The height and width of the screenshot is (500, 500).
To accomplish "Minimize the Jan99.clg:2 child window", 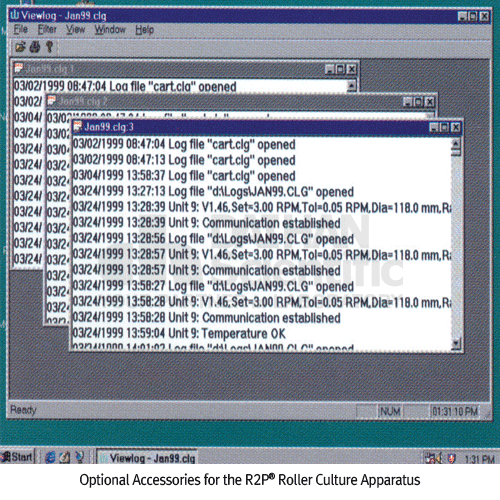I will pos(408,102).
